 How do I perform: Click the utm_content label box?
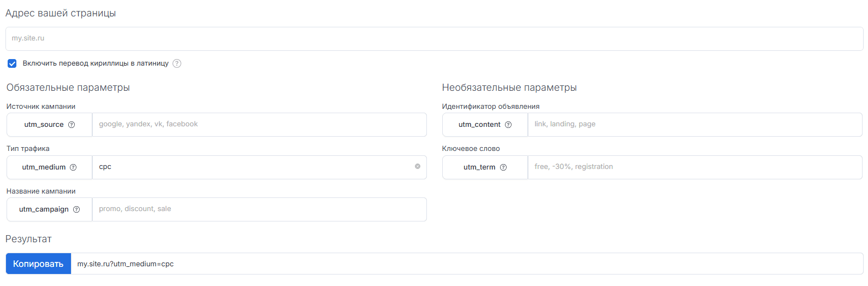(485, 125)
